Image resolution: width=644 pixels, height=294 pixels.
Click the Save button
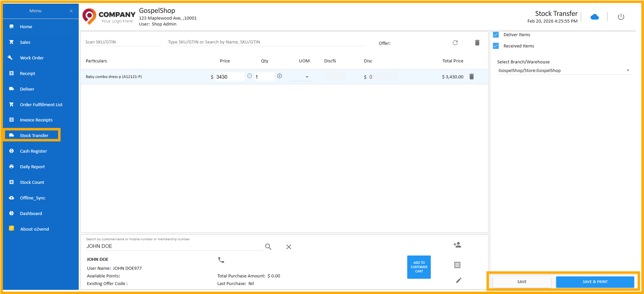pos(522,282)
